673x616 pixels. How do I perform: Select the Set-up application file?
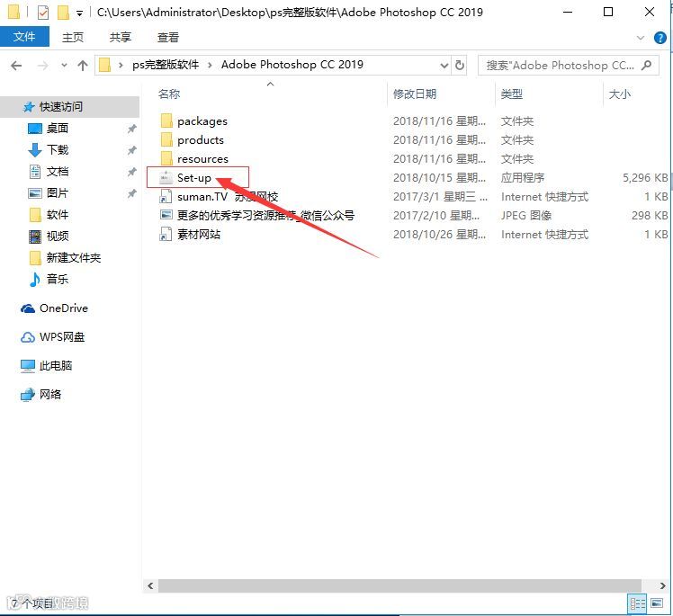pos(194,178)
